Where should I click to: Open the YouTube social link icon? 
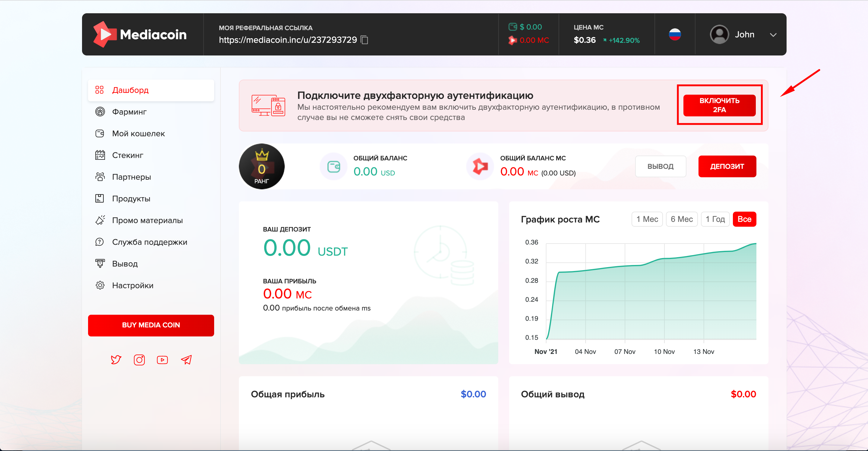163,360
